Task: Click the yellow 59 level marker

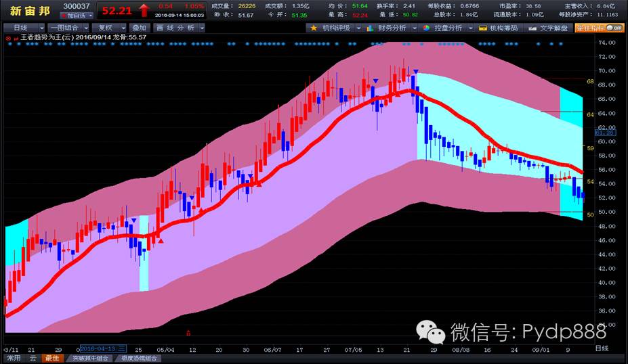Action: click(590, 148)
